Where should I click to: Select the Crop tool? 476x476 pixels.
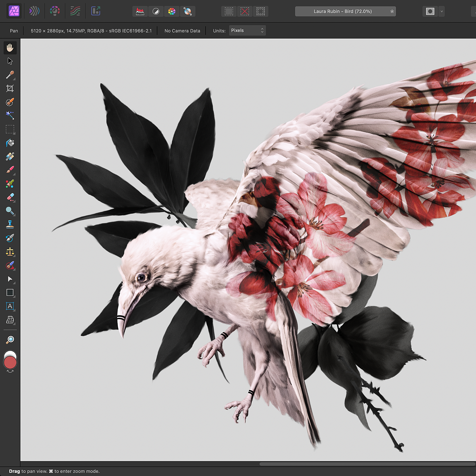pos(10,88)
